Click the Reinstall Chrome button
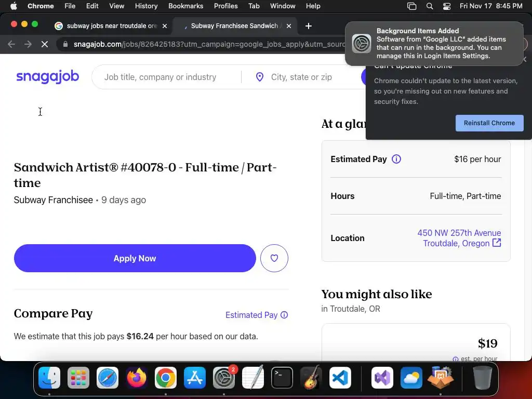The image size is (532, 399). (489, 123)
